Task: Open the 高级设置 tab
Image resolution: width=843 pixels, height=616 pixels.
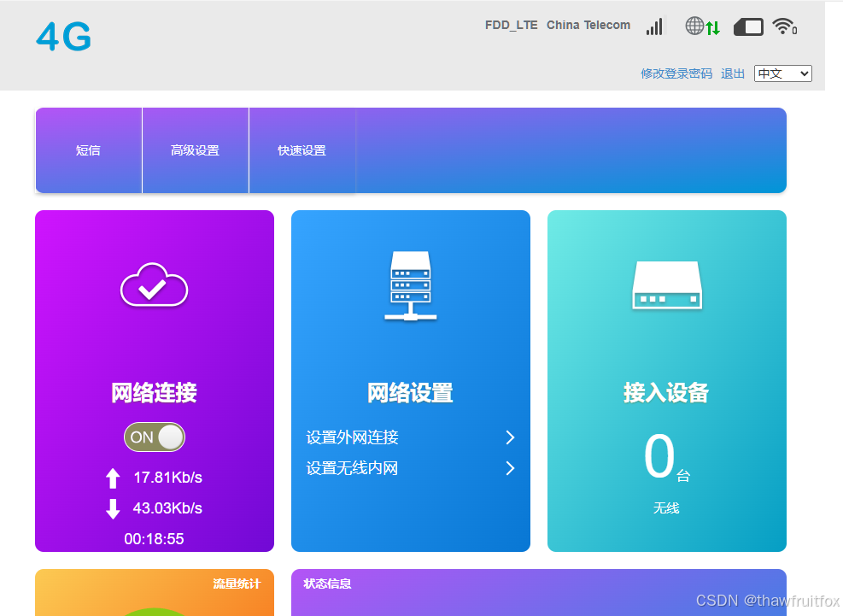Action: (x=195, y=150)
